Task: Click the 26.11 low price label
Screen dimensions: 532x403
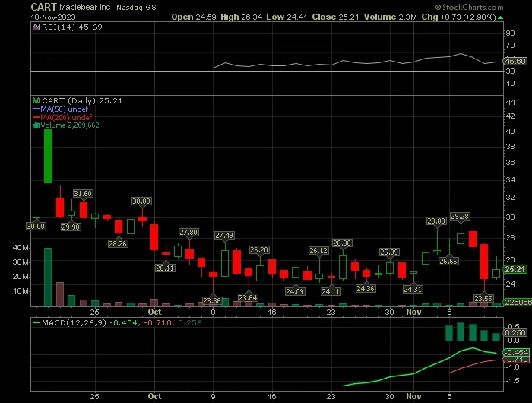Action: pos(165,268)
